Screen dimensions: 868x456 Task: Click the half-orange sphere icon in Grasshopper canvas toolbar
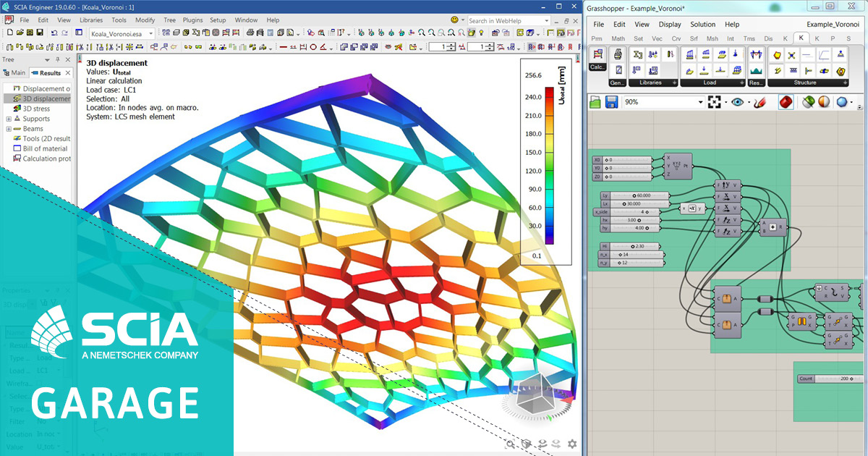tap(824, 102)
